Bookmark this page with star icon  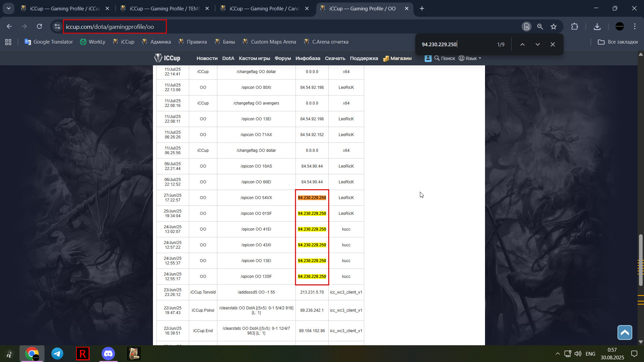[553, 26]
